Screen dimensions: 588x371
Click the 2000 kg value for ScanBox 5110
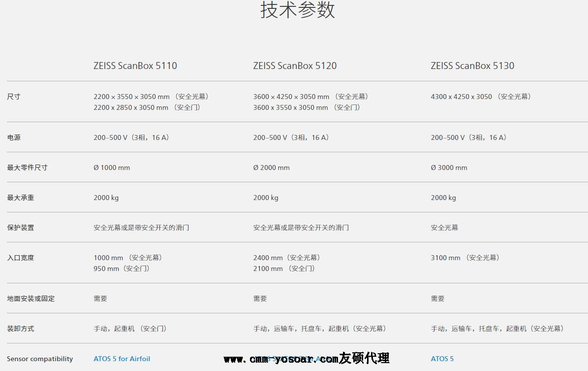coord(106,198)
